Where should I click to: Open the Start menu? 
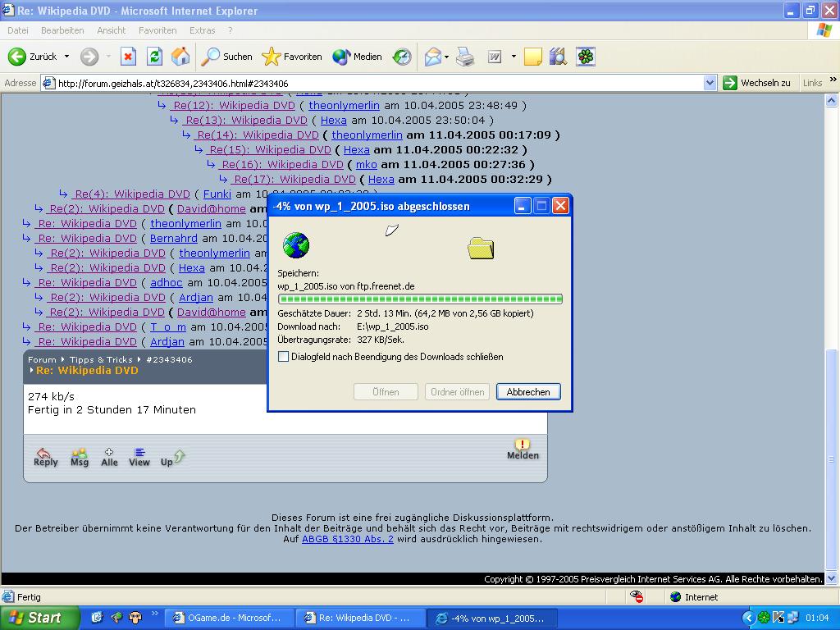tap(39, 618)
